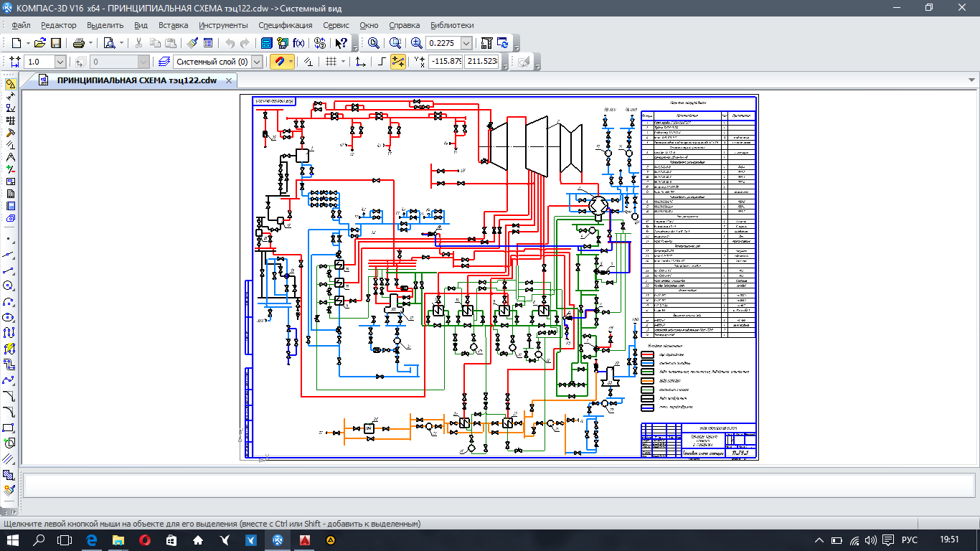Toggle orthogonal drawing mode
The height and width of the screenshot is (551, 980).
(x=382, y=62)
